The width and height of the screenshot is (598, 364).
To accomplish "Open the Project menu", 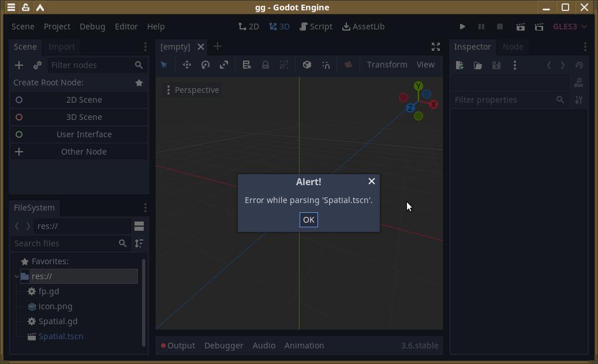I will 57,27.
